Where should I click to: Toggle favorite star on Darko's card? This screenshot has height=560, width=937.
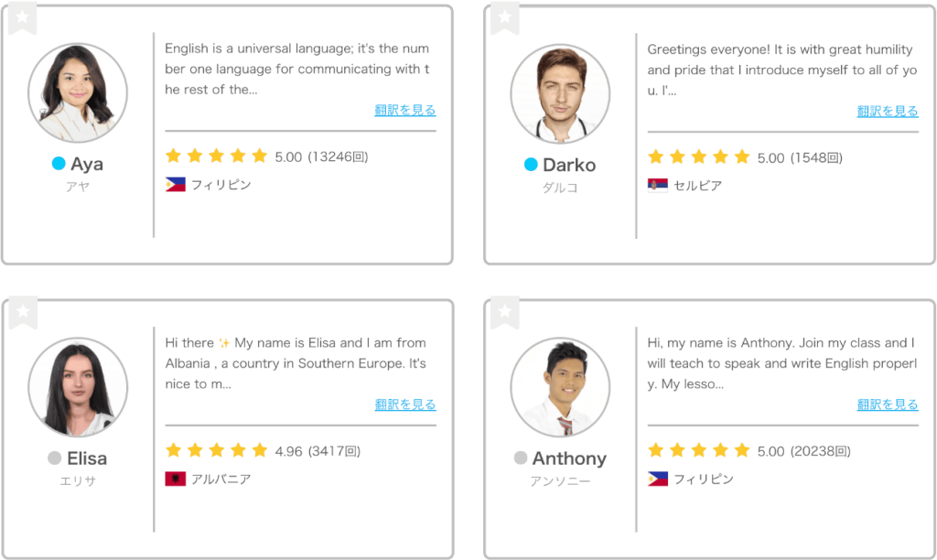pos(504,17)
